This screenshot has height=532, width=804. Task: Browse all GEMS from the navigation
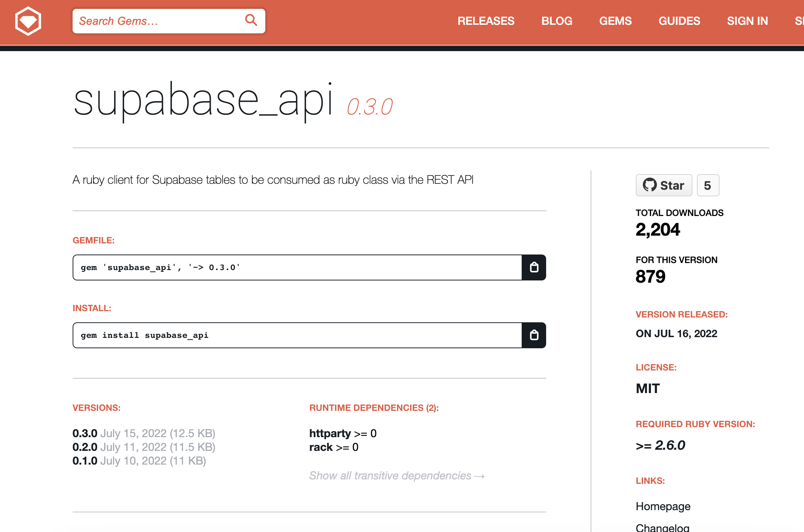615,21
